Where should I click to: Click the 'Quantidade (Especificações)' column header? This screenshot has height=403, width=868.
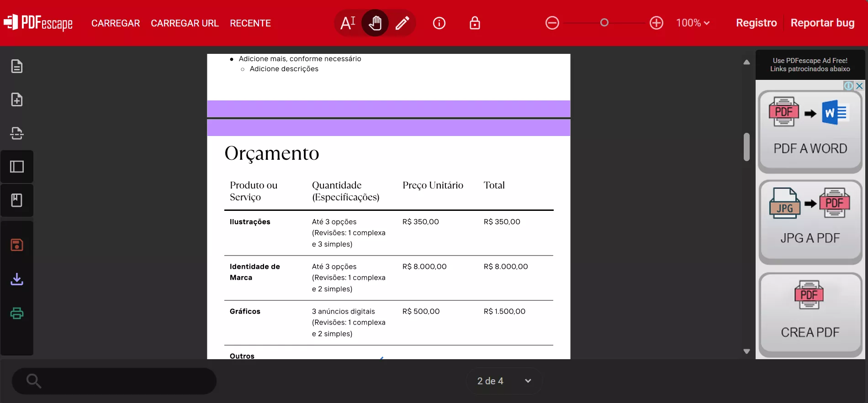[x=346, y=191]
